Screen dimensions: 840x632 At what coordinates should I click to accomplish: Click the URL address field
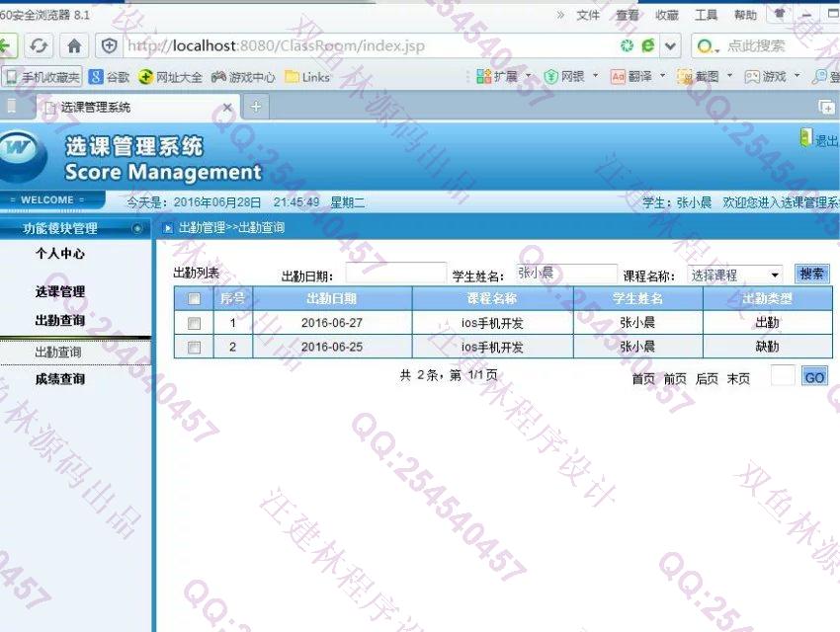click(370, 46)
